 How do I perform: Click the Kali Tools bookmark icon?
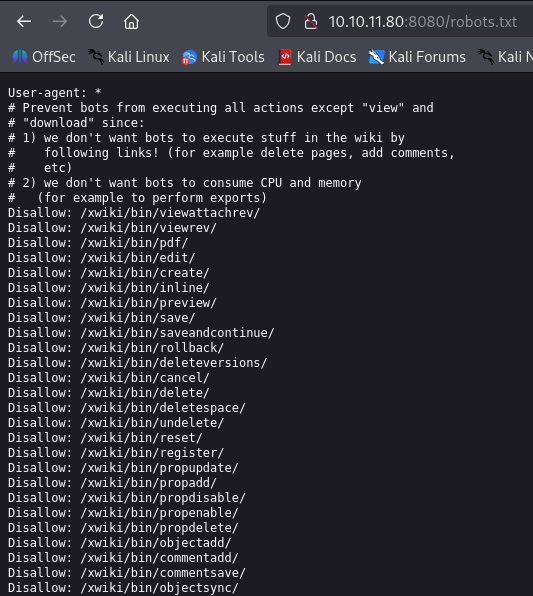(x=189, y=57)
